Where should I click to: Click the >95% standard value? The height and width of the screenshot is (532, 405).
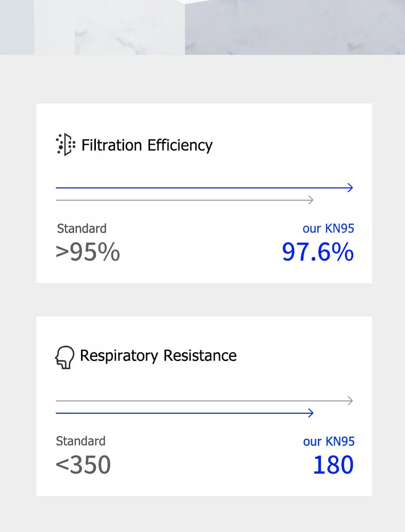tap(88, 252)
